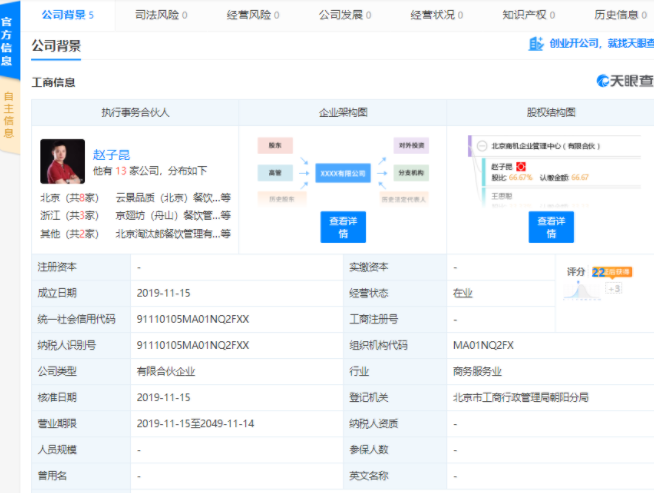Click the 高管 box in architecture diagram

pyautogui.click(x=275, y=173)
